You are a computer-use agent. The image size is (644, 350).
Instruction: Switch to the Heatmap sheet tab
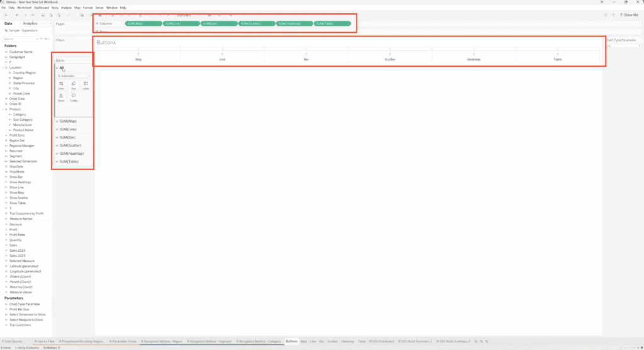(347, 341)
